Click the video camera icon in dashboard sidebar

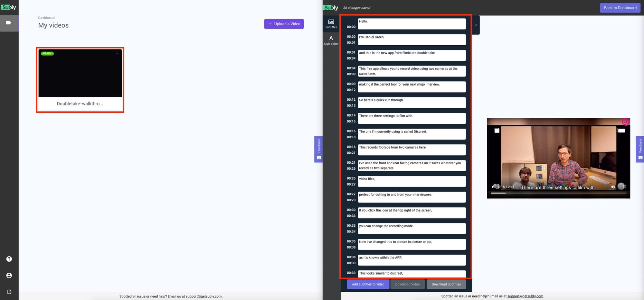coord(9,23)
